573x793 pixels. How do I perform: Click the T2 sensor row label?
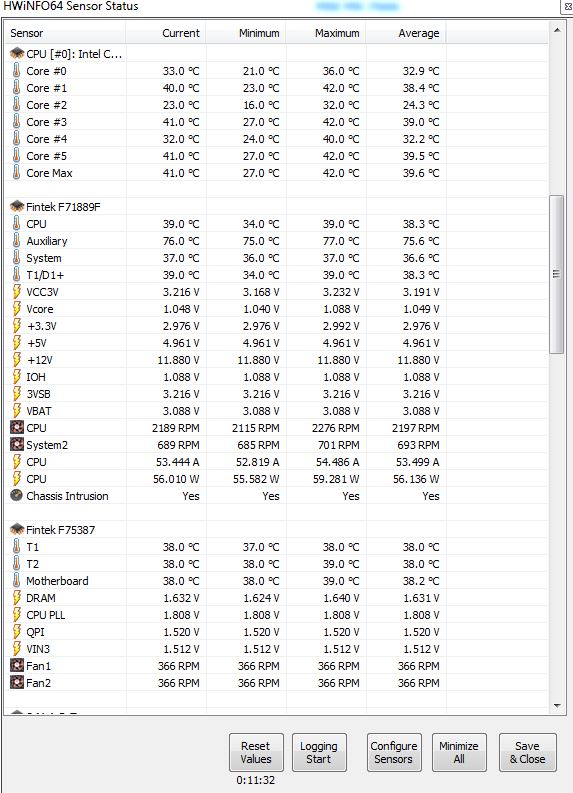coord(32,564)
